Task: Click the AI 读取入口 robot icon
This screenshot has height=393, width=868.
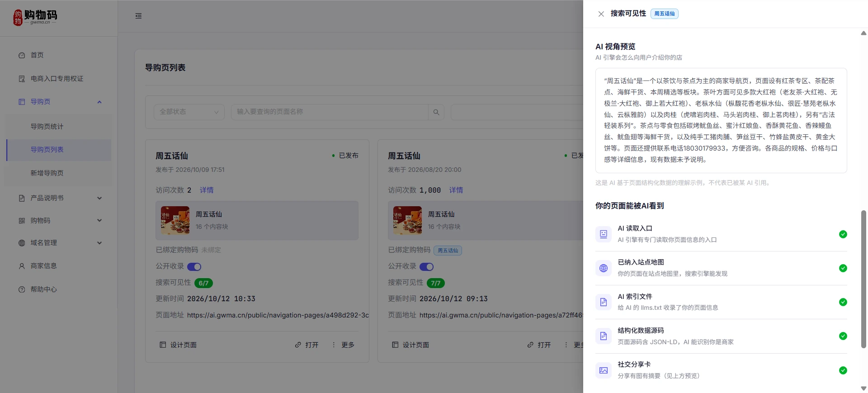Action: click(x=604, y=234)
